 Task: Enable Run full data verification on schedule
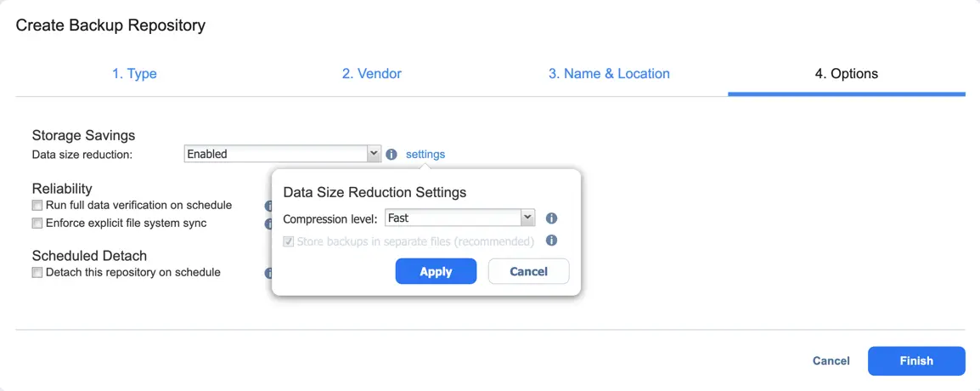tap(37, 205)
